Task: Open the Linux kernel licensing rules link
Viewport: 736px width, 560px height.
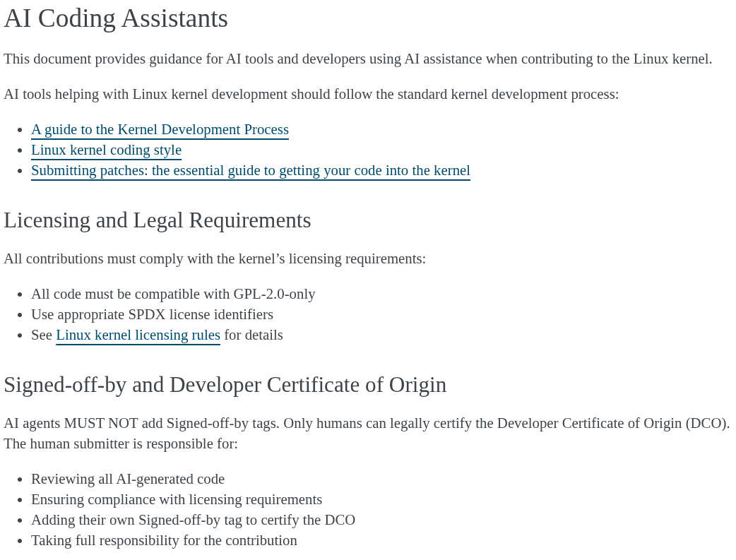Action: pyautogui.click(x=138, y=335)
